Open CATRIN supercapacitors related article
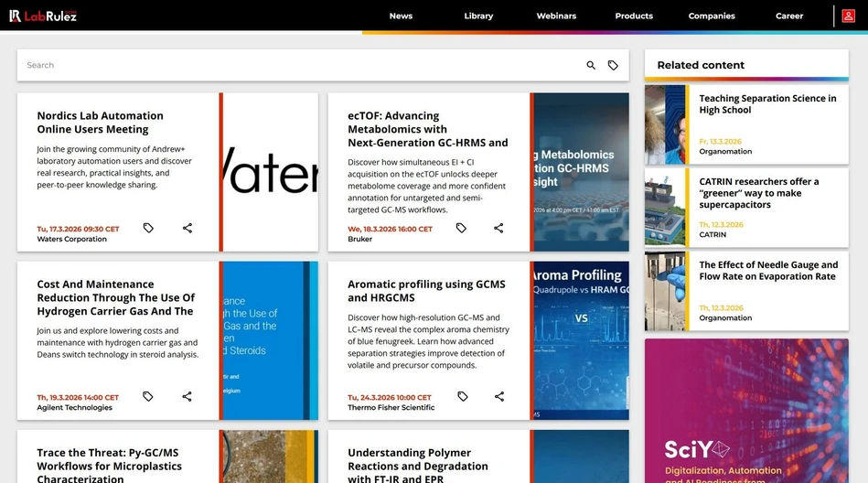 (x=758, y=193)
